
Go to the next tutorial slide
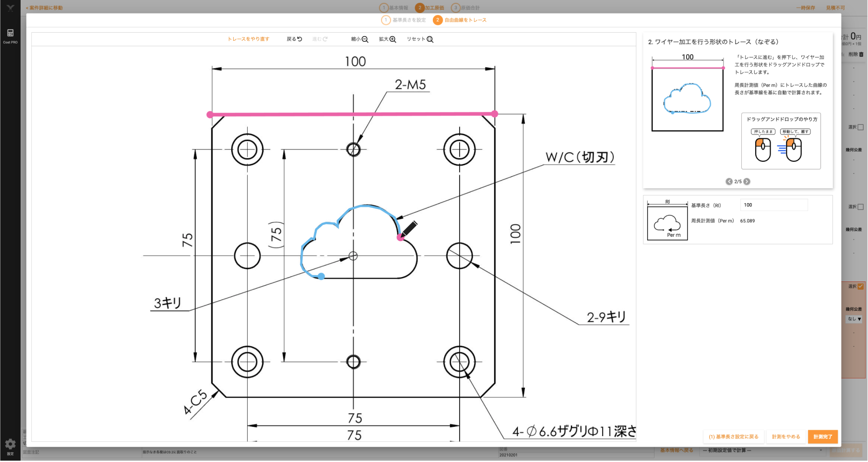pyautogui.click(x=747, y=182)
